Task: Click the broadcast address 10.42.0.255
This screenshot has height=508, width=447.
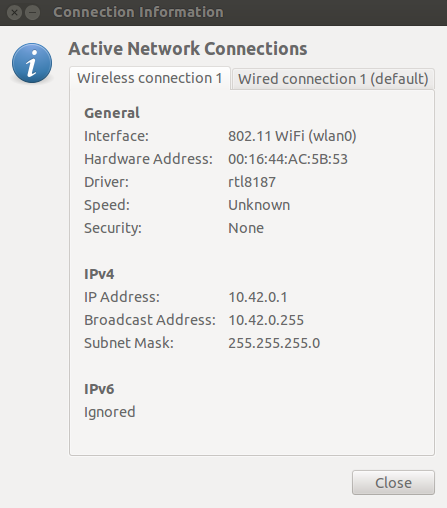Action: tap(266, 320)
